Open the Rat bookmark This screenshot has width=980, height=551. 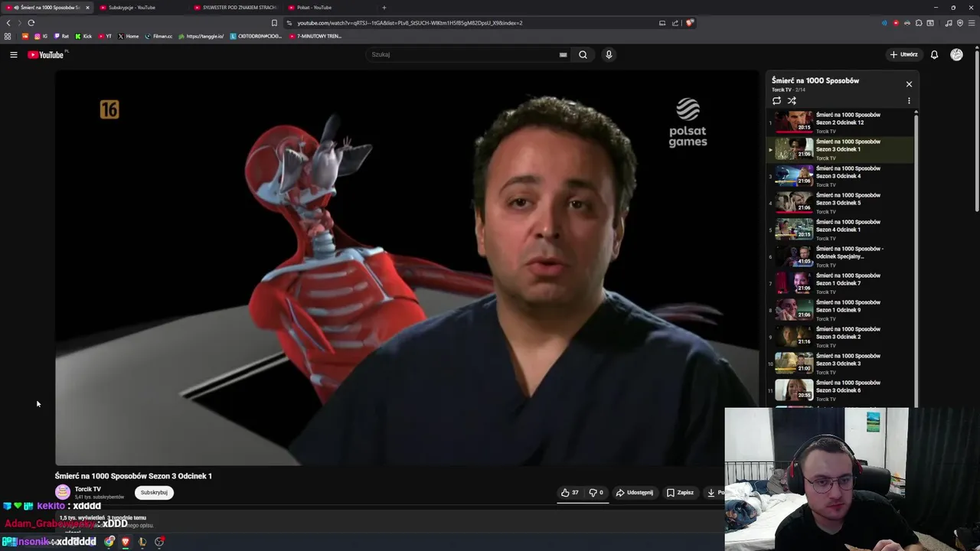tap(61, 36)
